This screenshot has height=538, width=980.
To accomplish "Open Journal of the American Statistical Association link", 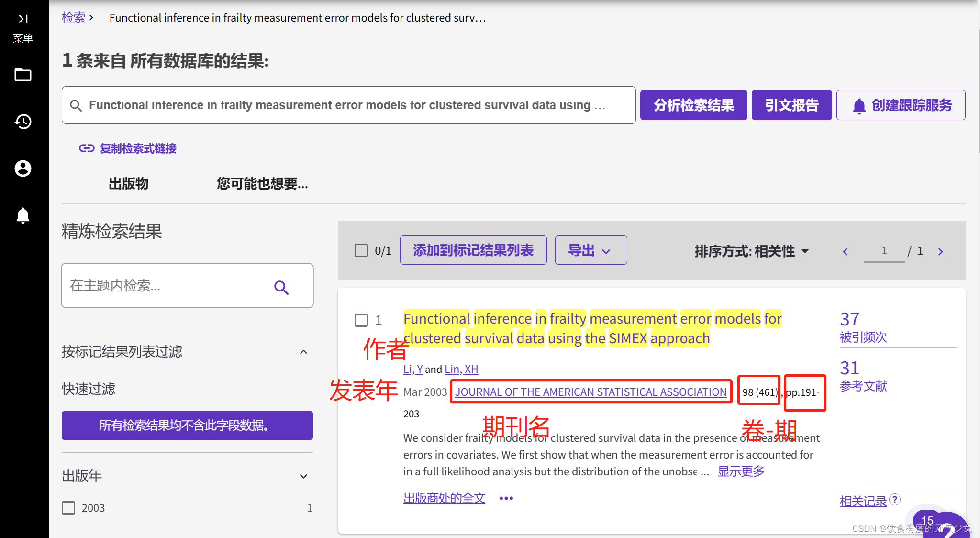I will click(590, 392).
